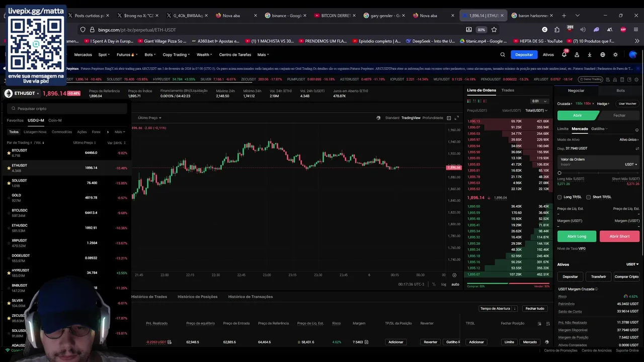Open the site search magnifier icon

tap(503, 54)
